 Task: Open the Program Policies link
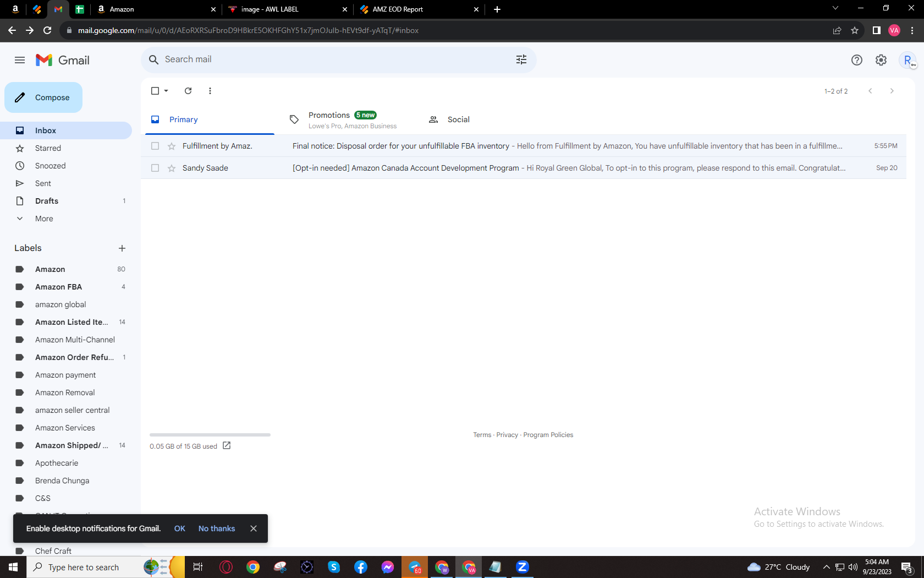coord(548,435)
